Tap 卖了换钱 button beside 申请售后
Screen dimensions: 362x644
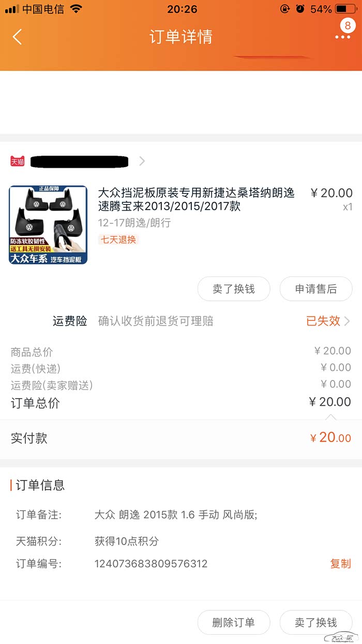pos(234,289)
